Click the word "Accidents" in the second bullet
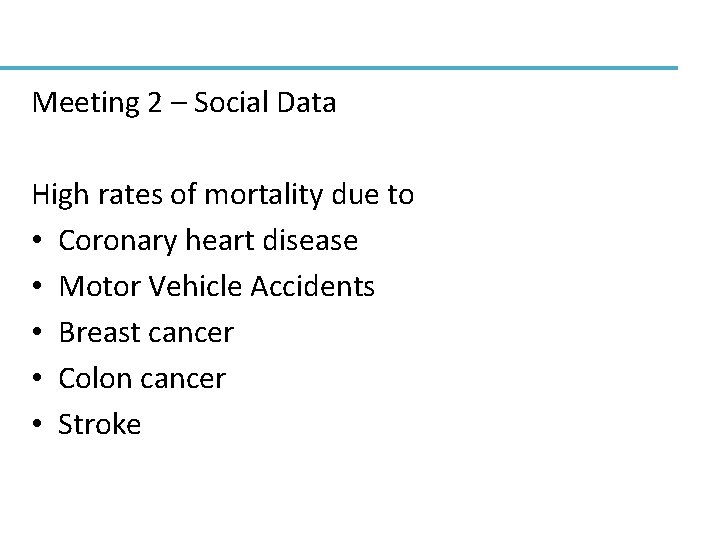Viewport: 720px width, 540px height. (313, 287)
